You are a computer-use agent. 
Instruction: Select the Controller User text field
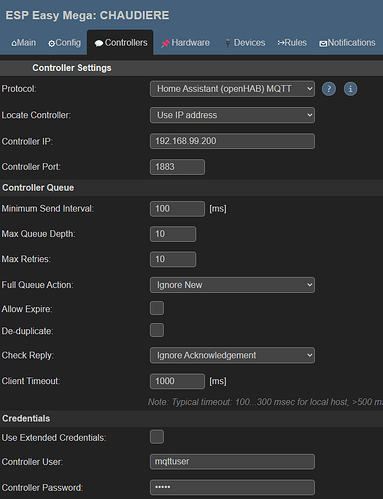point(232,462)
